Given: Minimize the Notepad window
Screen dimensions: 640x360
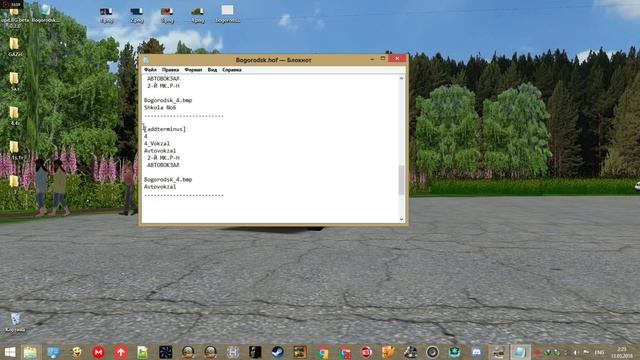Looking at the screenshot, I should [x=372, y=59].
